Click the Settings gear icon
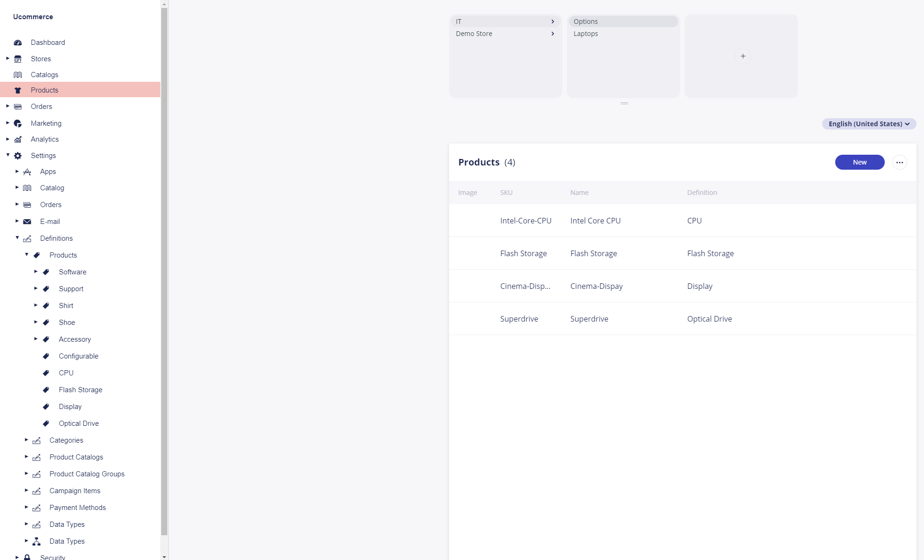The image size is (924, 560). tap(18, 156)
